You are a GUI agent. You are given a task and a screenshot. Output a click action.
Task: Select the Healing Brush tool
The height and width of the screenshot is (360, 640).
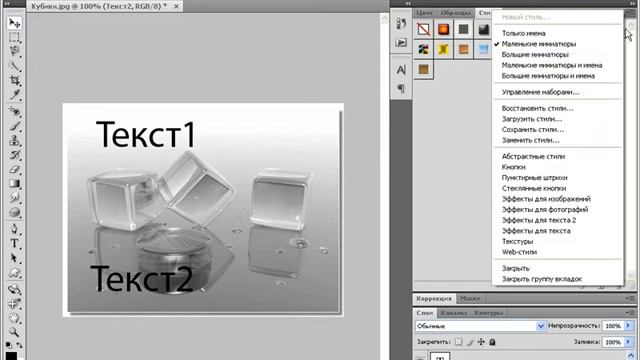pyautogui.click(x=14, y=111)
